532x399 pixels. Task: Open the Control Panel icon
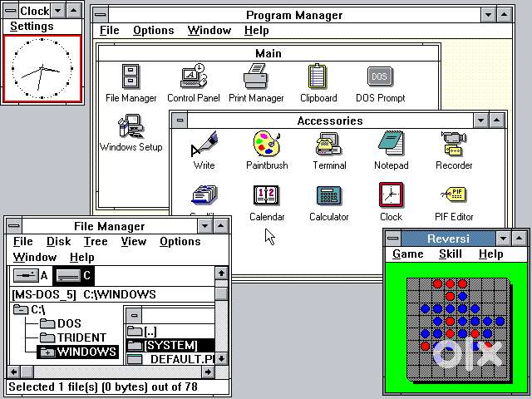194,83
